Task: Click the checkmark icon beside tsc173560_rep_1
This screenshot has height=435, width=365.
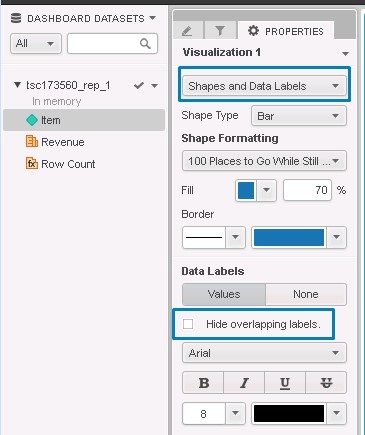Action: (139, 86)
